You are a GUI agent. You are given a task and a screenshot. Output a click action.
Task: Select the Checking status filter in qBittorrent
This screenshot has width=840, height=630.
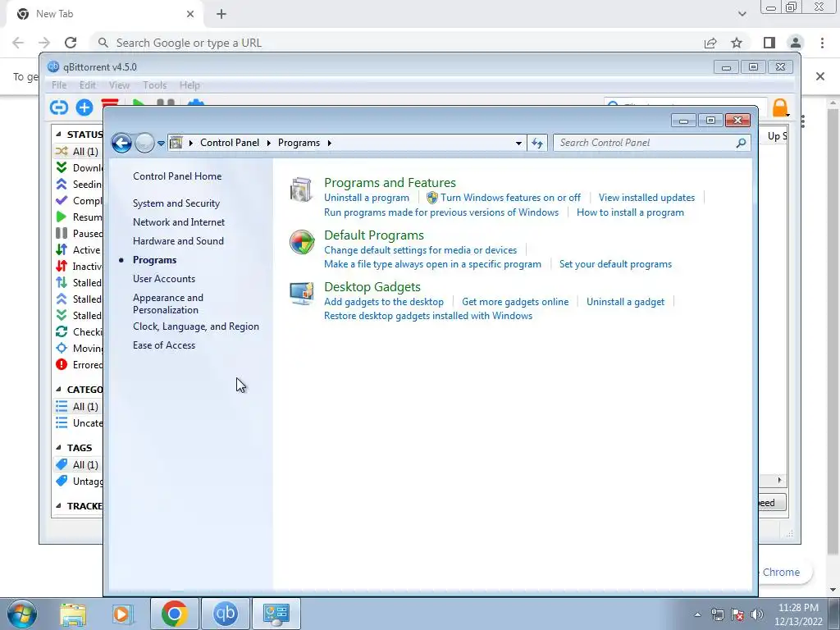click(x=79, y=332)
